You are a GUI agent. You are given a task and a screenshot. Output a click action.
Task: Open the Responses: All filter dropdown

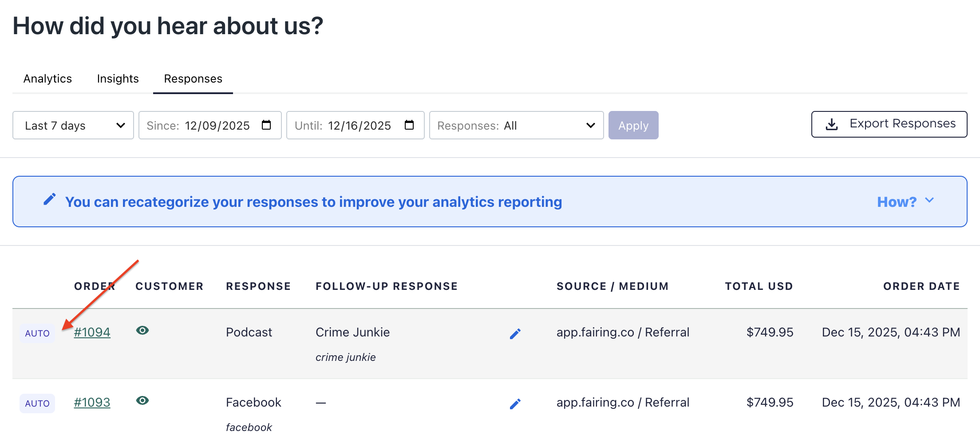click(x=516, y=126)
